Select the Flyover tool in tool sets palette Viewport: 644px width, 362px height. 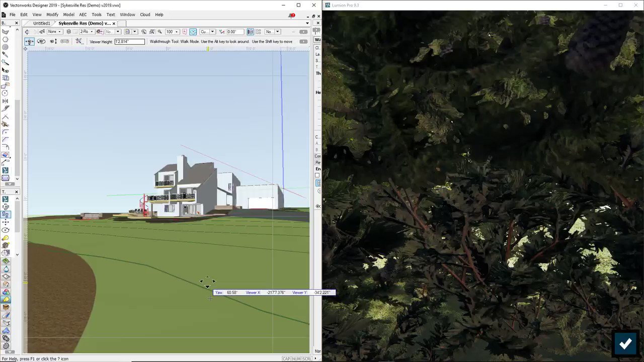[x=6, y=207]
